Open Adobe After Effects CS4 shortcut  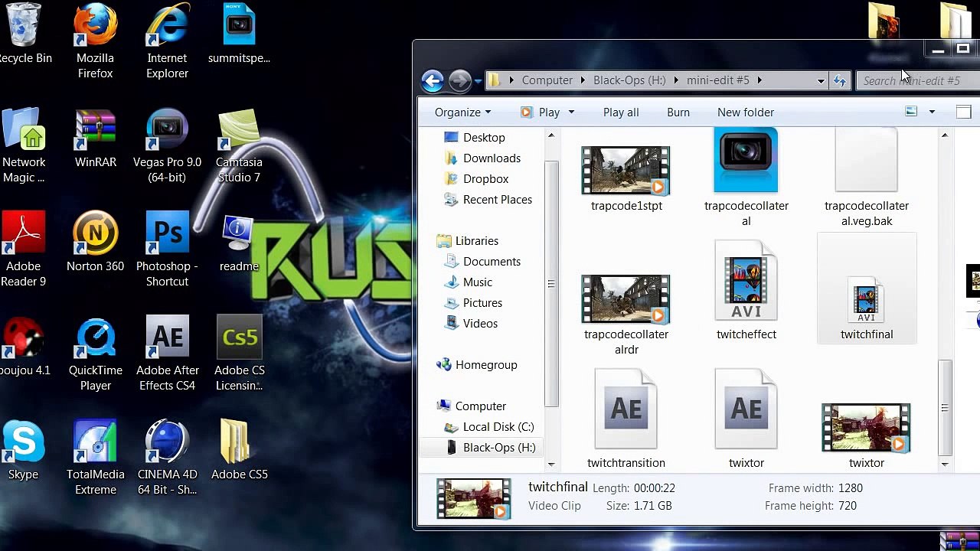167,354
